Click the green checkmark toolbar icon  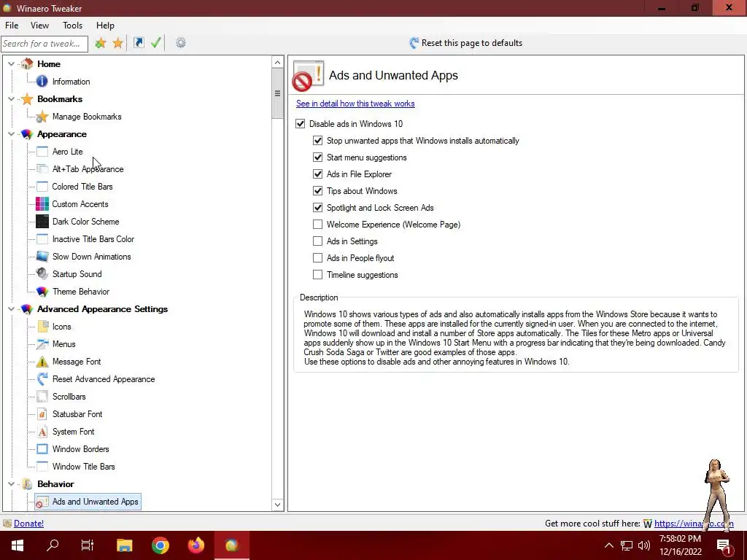pyautogui.click(x=156, y=43)
